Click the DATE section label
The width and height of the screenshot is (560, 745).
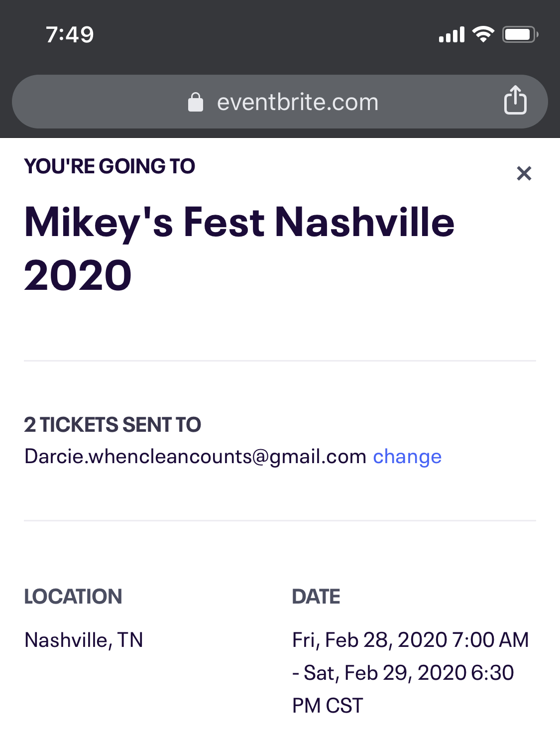(316, 597)
